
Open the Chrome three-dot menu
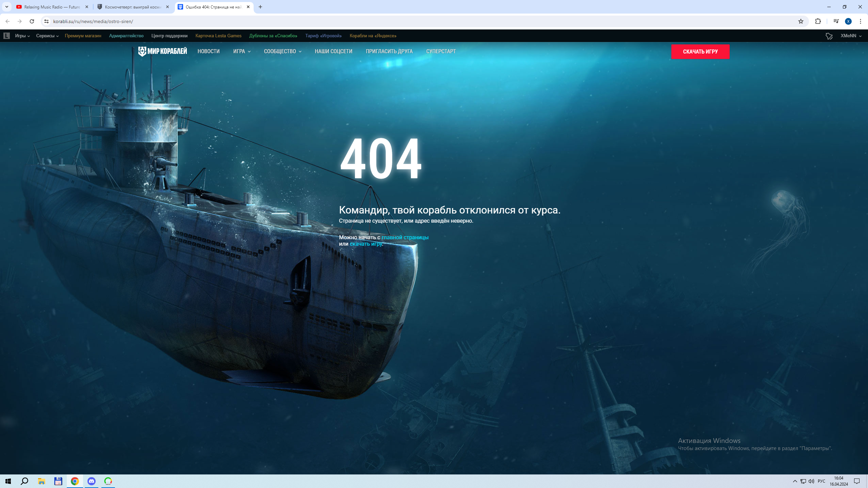point(861,21)
